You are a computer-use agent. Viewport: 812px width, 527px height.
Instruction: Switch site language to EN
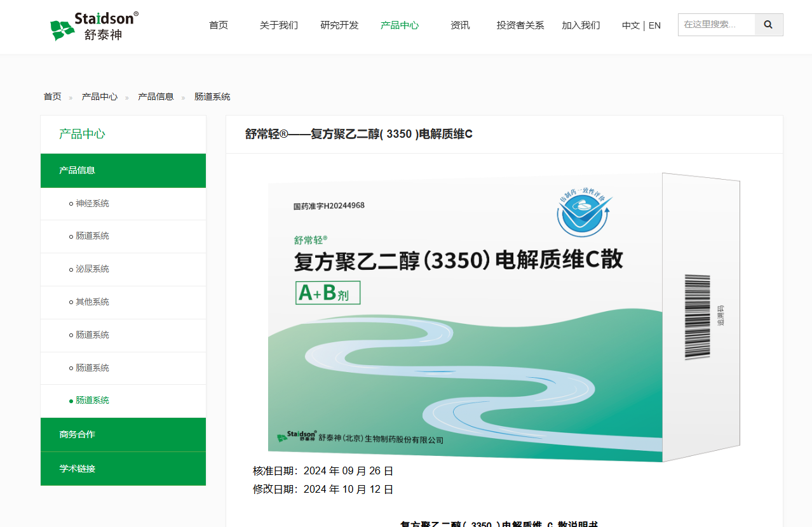(654, 25)
